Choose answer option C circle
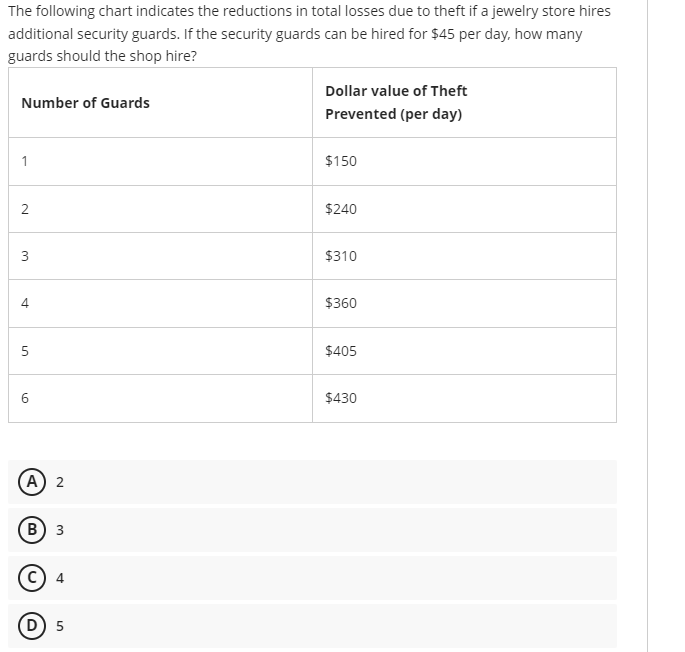The width and height of the screenshot is (685, 652). click(31, 578)
